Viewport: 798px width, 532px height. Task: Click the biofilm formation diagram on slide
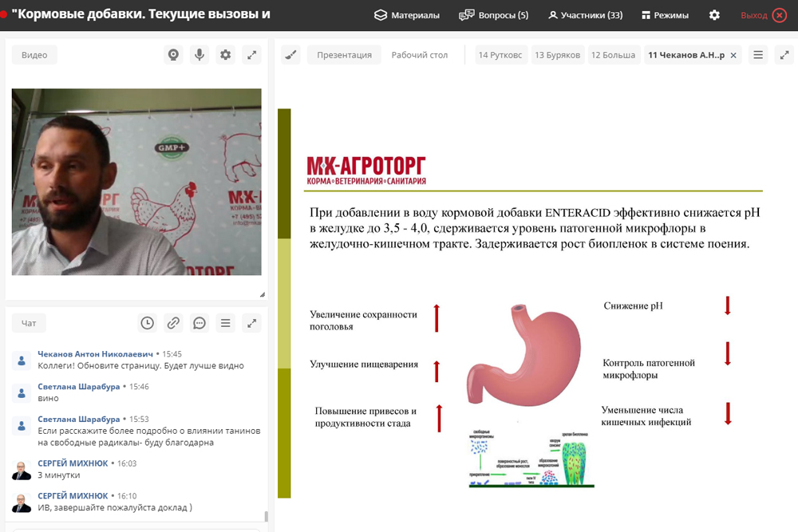[531, 459]
